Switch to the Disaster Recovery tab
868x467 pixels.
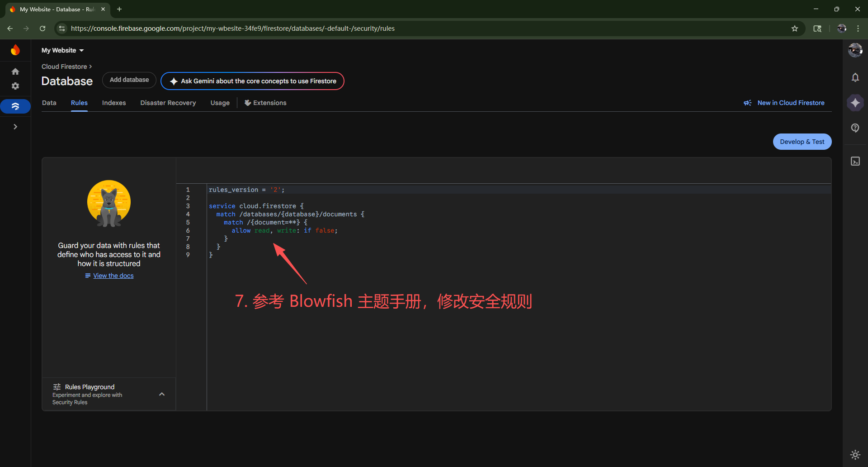[x=168, y=103]
